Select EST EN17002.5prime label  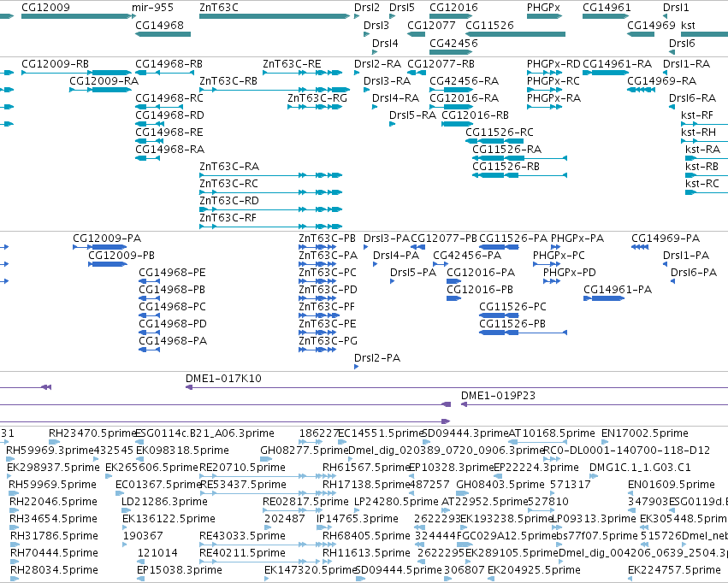(x=644, y=433)
